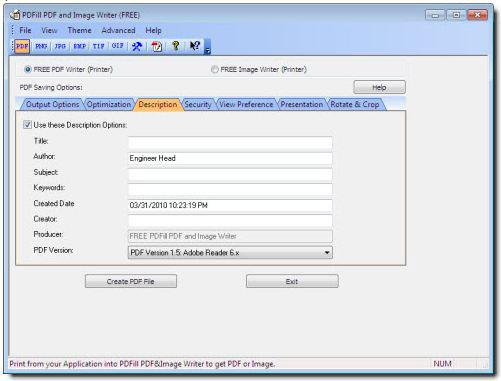This screenshot has height=381, width=501.
Task: Focus the Subject input field
Action: [230, 174]
